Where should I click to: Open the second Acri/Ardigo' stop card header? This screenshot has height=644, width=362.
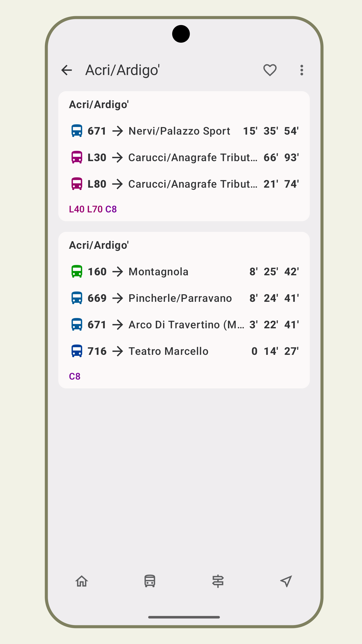point(99,245)
